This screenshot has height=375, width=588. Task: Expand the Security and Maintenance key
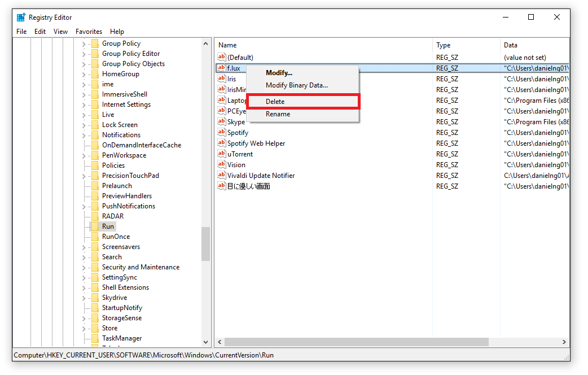point(84,267)
